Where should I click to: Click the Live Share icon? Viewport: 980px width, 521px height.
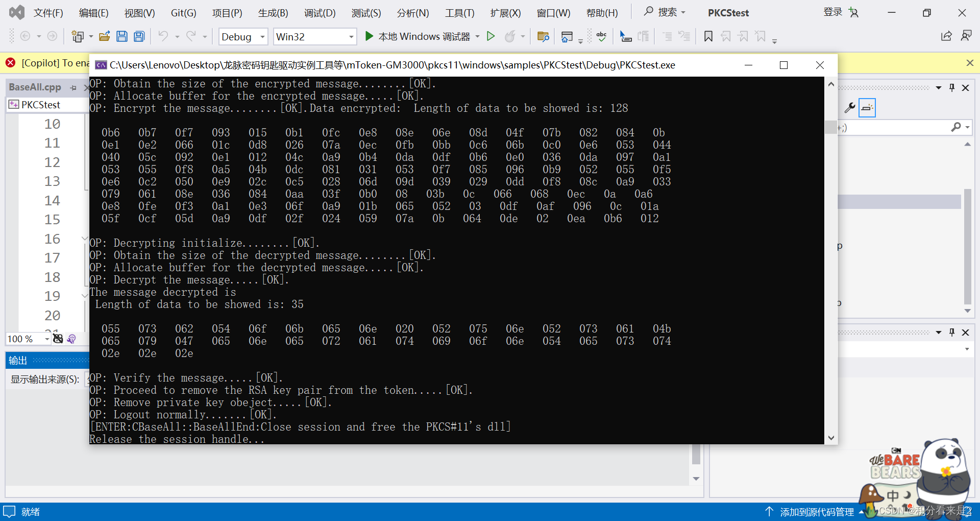[946, 36]
